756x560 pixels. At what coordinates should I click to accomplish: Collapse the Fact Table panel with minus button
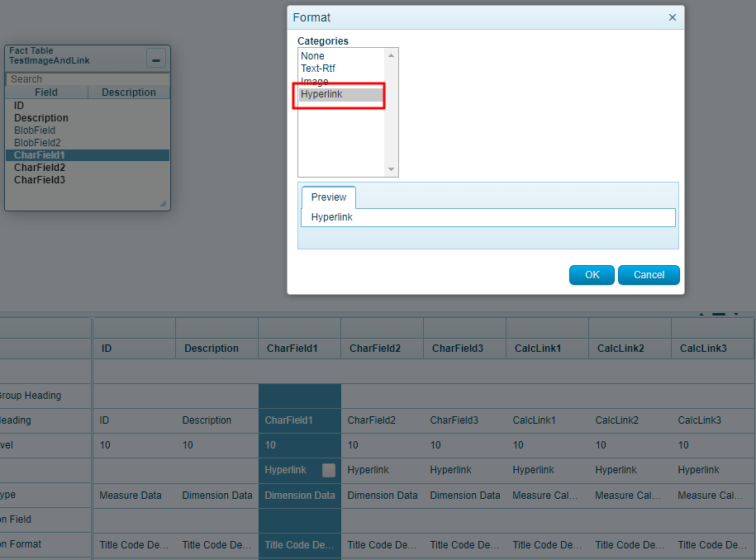[x=156, y=59]
